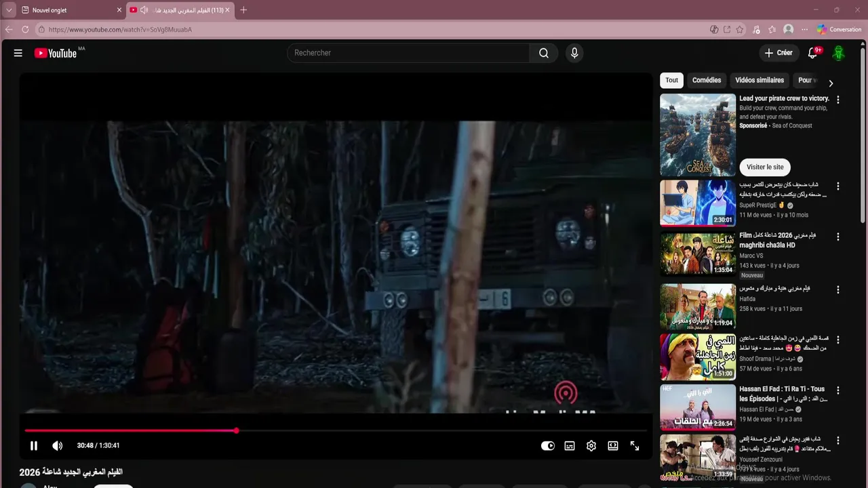
Task: Open browser profile icon
Action: [x=788, y=29]
